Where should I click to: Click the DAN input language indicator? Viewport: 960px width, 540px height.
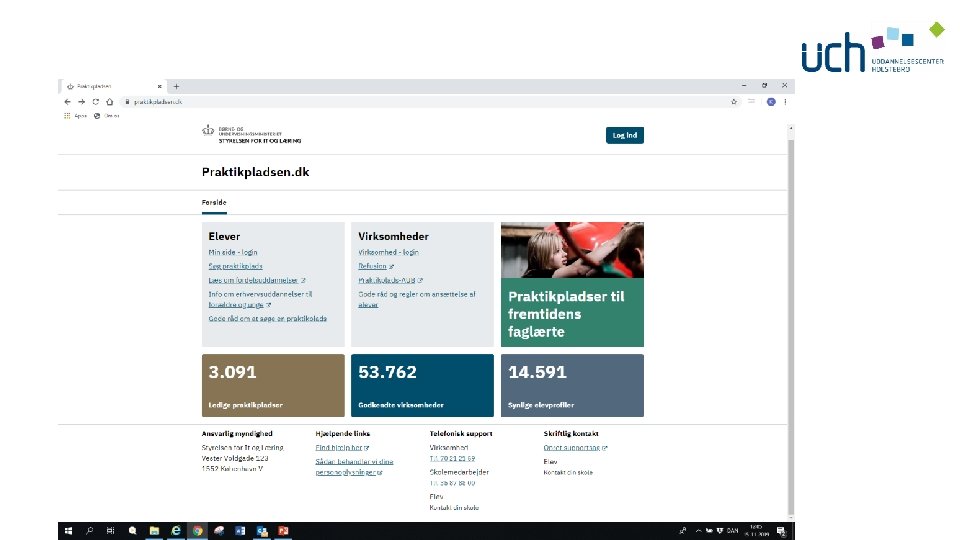pos(732,531)
